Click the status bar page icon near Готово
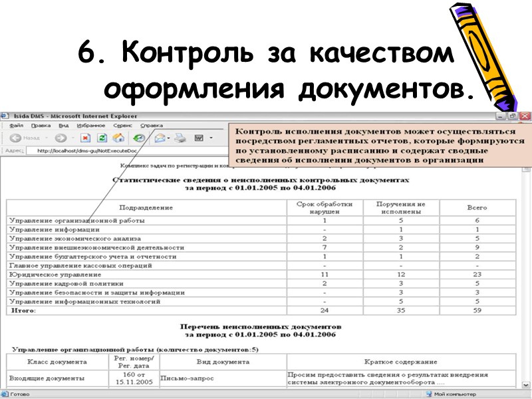Image resolution: width=532 pixels, height=399 pixels. tap(5, 394)
